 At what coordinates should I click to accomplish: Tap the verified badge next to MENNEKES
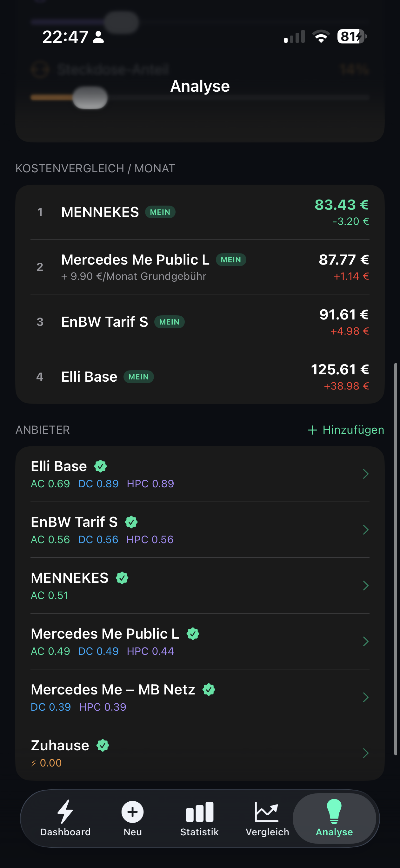pyautogui.click(x=122, y=578)
